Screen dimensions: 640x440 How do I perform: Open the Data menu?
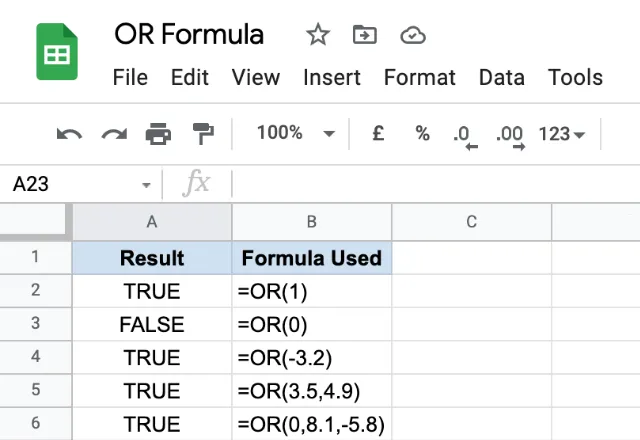(502, 77)
